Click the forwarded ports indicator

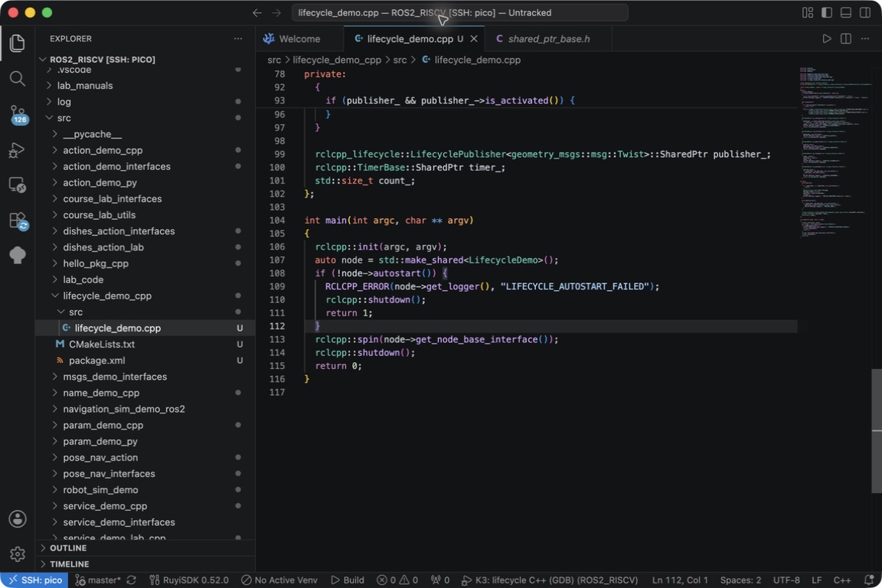[x=440, y=580]
